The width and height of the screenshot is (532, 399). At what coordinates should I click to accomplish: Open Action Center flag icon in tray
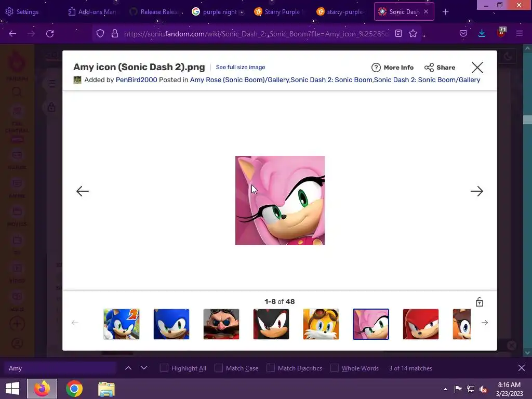458,389
